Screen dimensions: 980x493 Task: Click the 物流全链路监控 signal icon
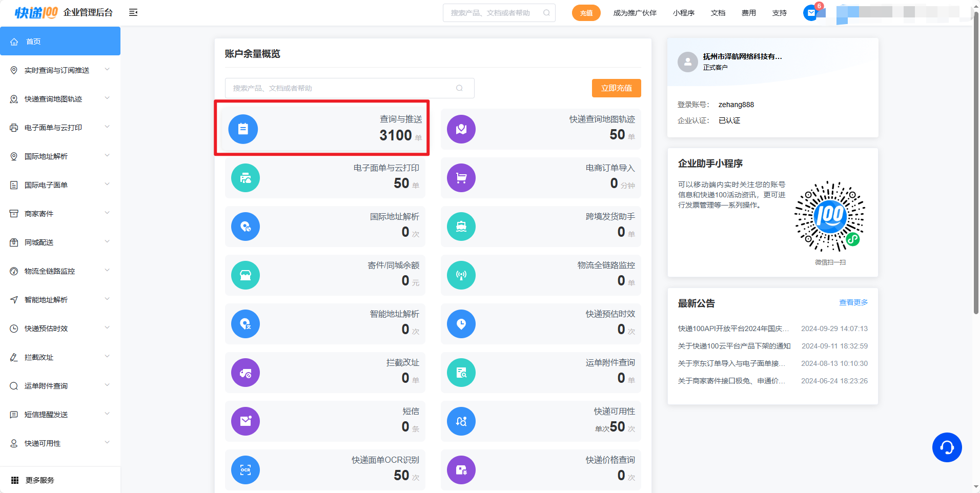click(x=461, y=275)
